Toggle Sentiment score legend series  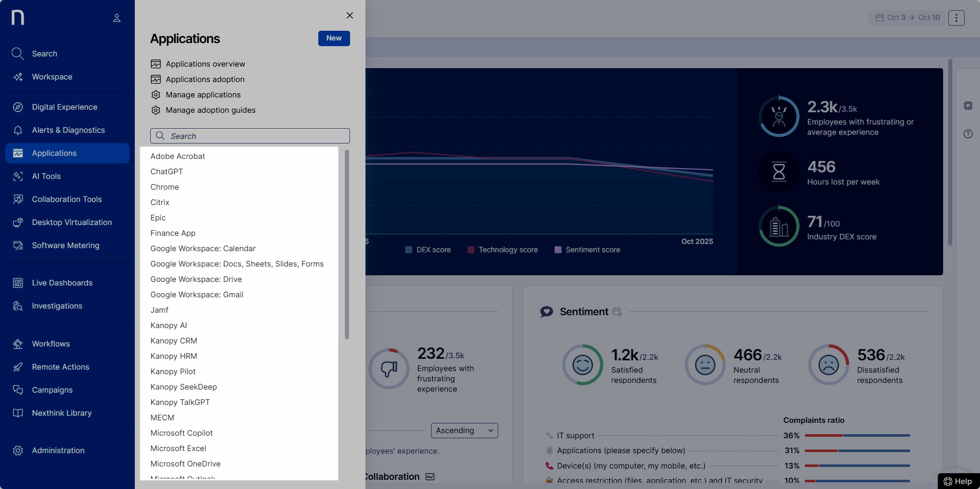[x=587, y=250]
